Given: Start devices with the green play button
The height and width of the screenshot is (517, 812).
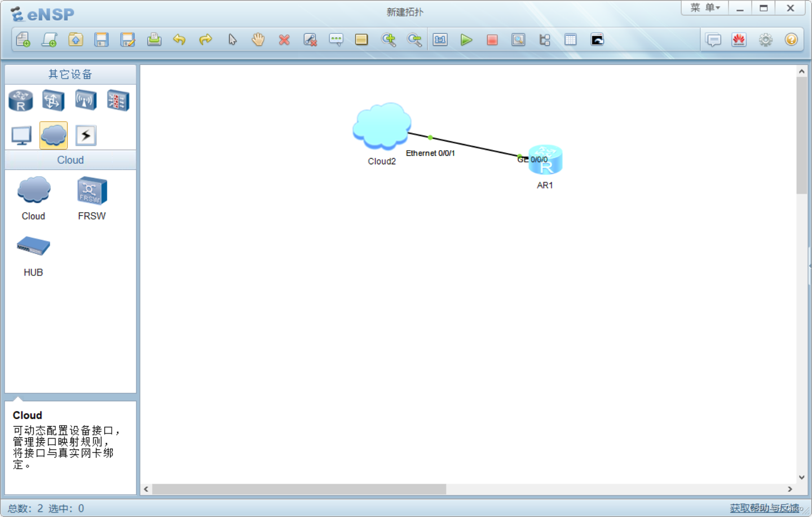Looking at the screenshot, I should [x=466, y=40].
